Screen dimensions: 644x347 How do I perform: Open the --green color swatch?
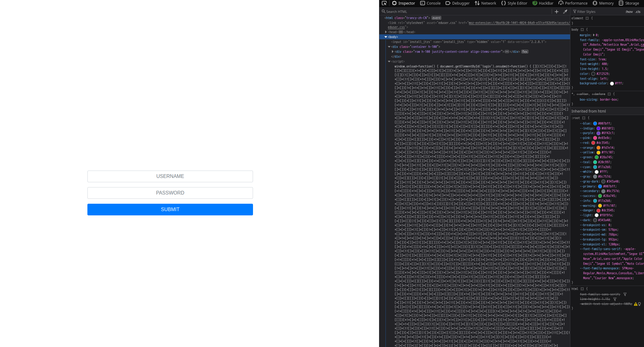point(596,157)
